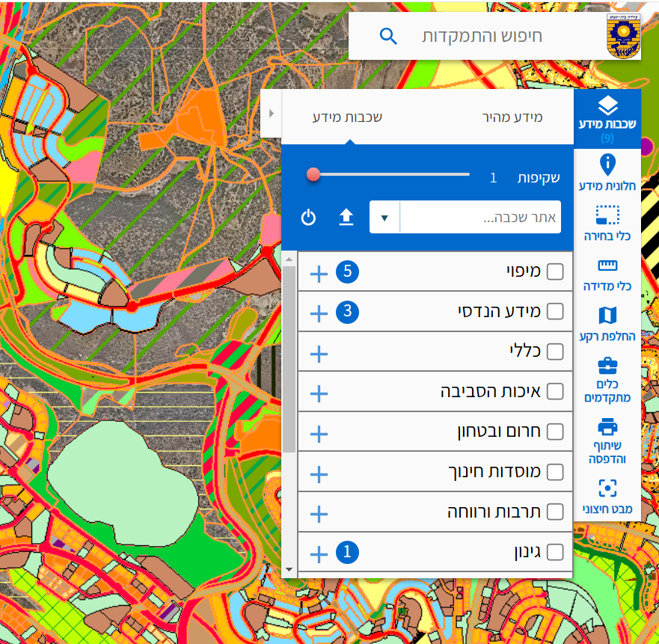Toggle the גינון checkbox
The width and height of the screenshot is (659, 644).
555,552
